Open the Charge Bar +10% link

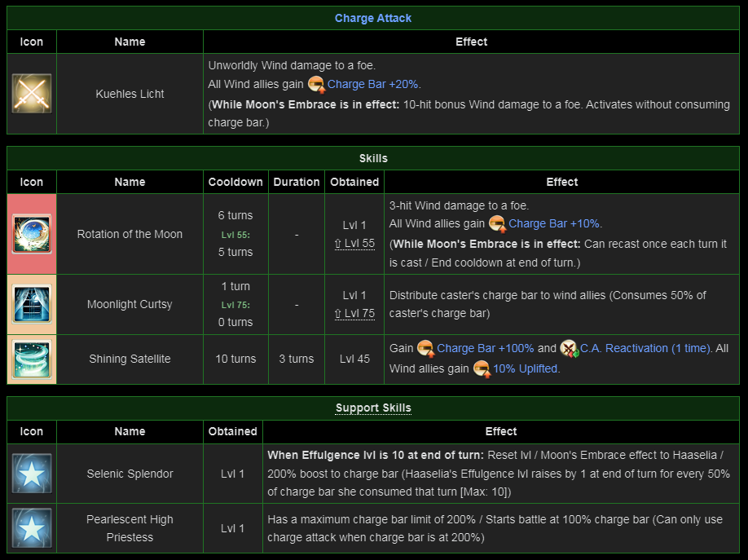555,223
